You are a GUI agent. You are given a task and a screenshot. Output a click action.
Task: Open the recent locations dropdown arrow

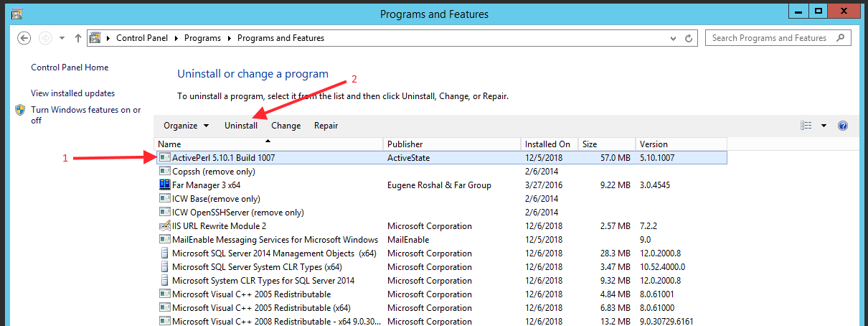(62, 38)
